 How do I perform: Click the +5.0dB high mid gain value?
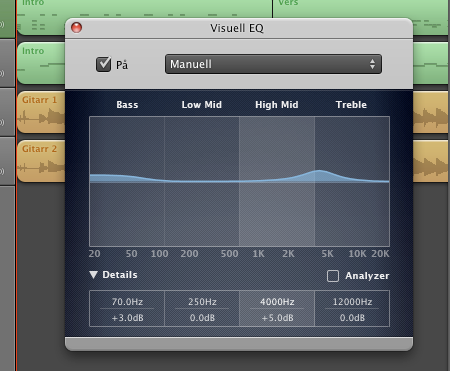pyautogui.click(x=277, y=318)
